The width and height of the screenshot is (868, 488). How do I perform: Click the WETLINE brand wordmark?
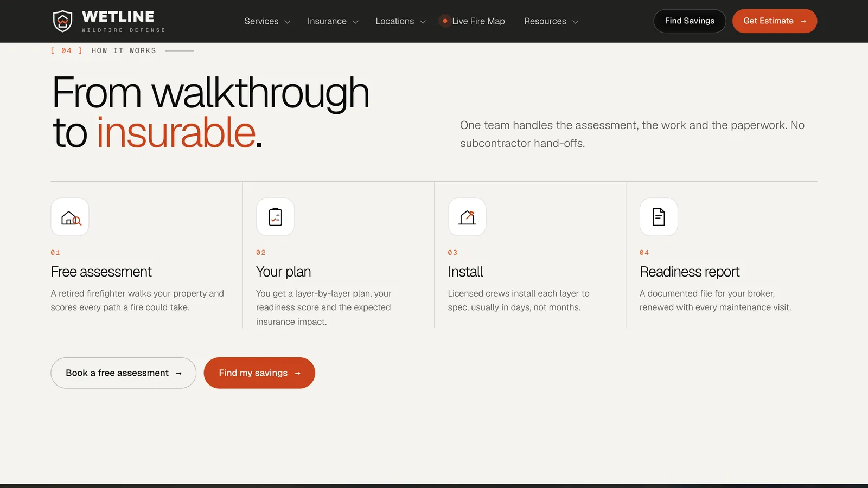(x=118, y=17)
